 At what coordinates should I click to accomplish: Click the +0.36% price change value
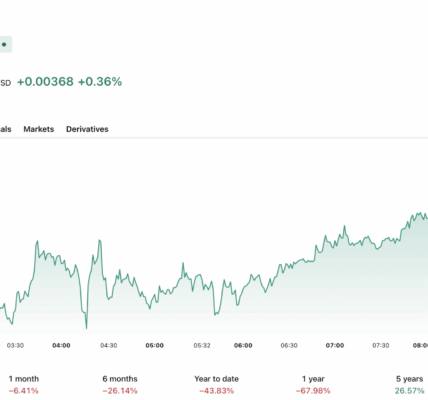(100, 82)
